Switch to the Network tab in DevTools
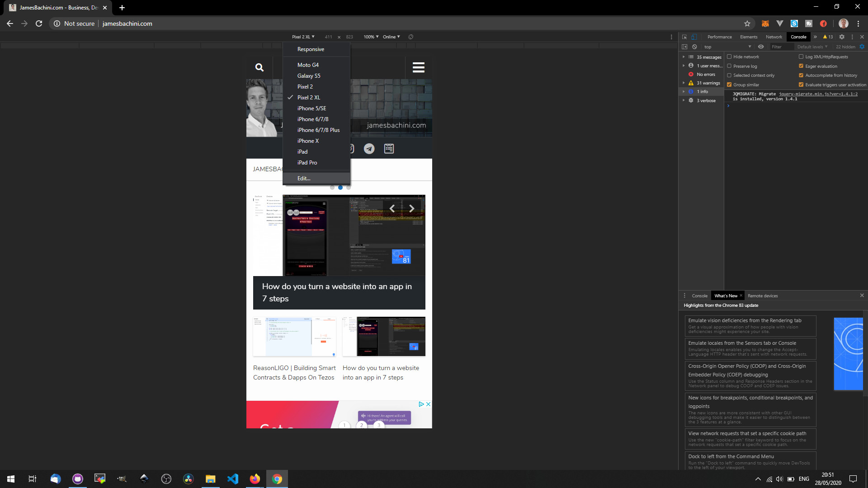Viewport: 868px width, 488px height. [774, 37]
